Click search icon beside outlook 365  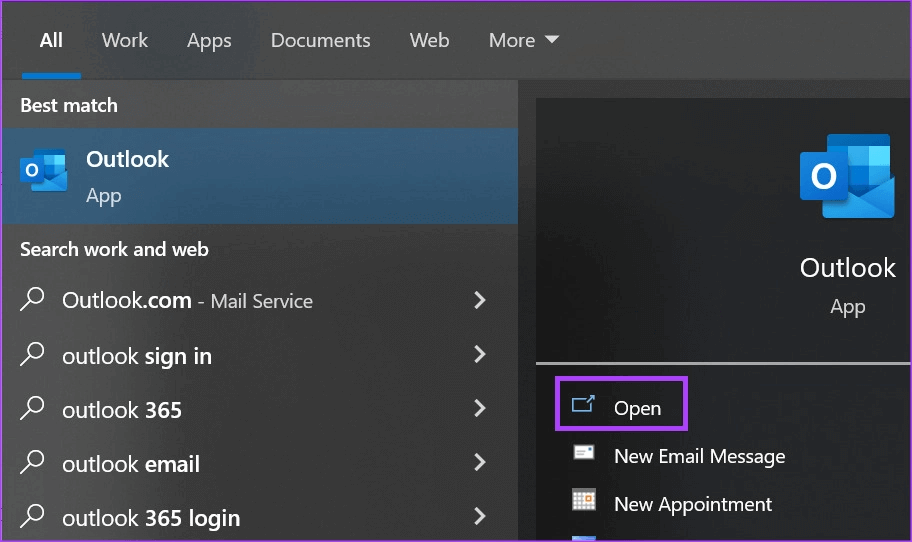[x=32, y=408]
